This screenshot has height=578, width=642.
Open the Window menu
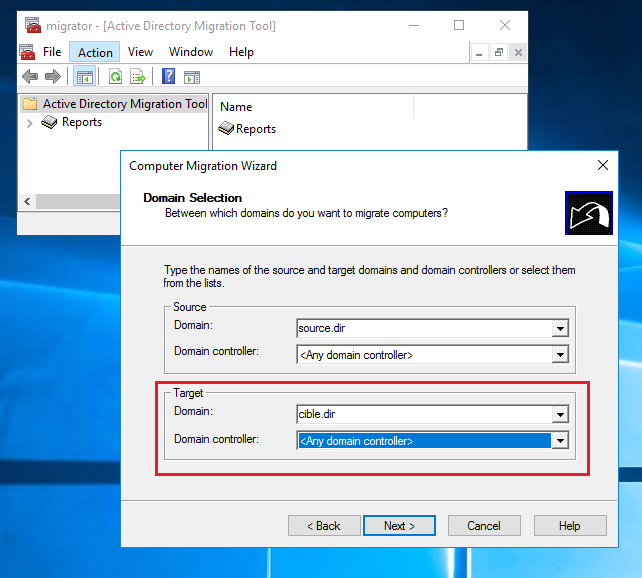191,52
